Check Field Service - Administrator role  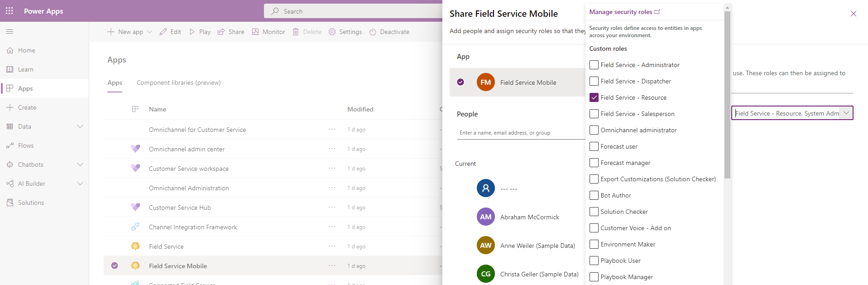pos(594,65)
